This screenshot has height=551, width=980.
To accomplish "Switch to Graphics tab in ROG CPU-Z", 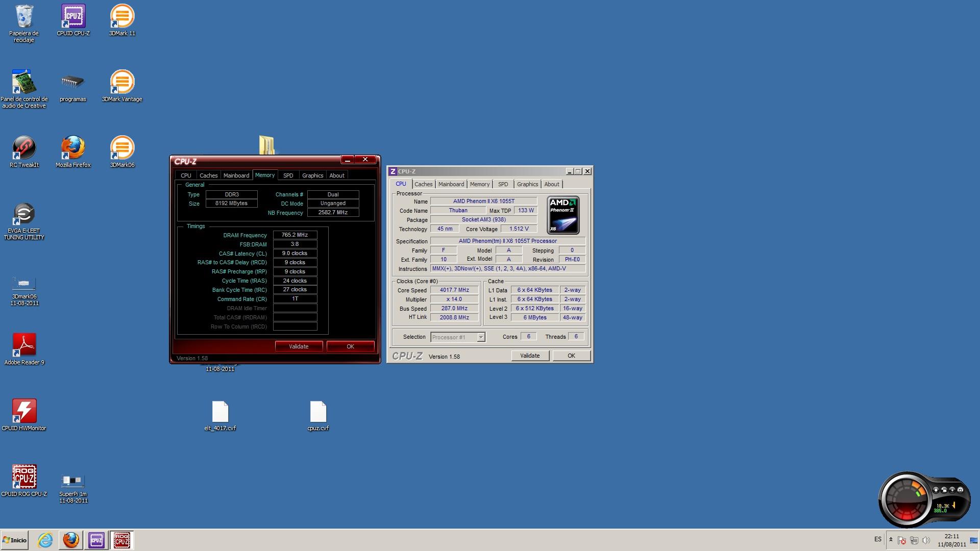I will point(312,176).
